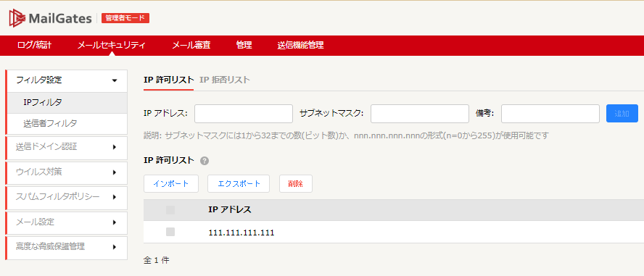Screen dimensions: 644x276
Task: Open the メール審査 menu
Action: (x=191, y=45)
